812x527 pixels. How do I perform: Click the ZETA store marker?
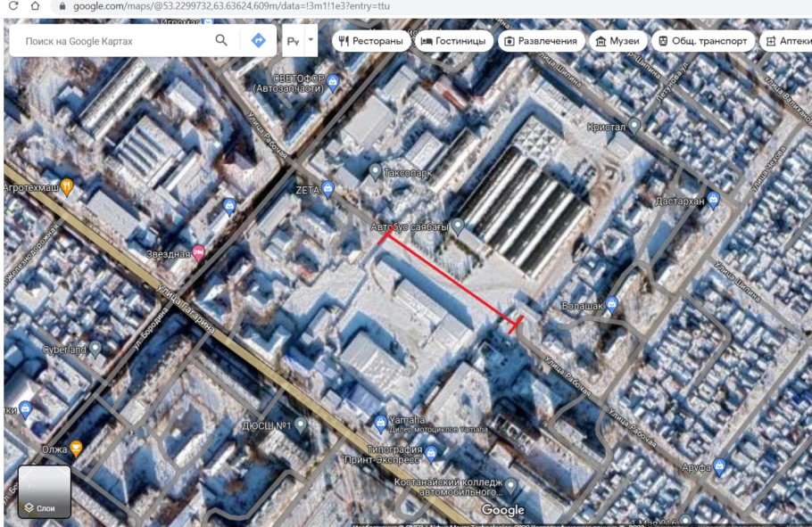pos(327,189)
